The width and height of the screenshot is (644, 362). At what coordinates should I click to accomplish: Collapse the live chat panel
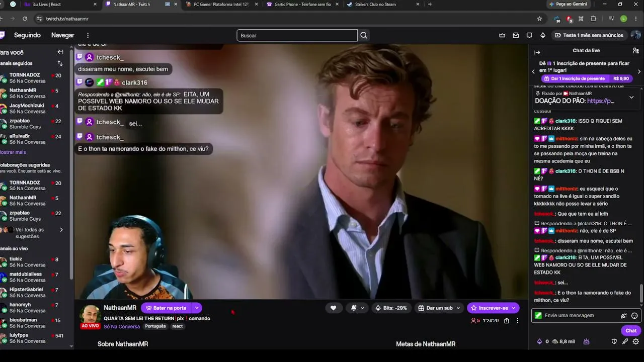537,52
